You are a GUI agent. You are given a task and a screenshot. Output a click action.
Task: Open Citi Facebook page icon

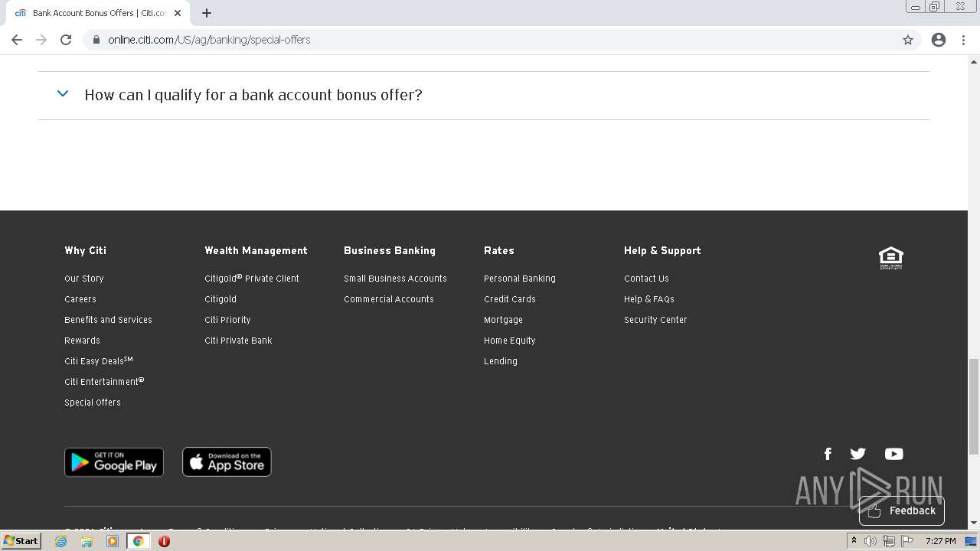click(828, 454)
